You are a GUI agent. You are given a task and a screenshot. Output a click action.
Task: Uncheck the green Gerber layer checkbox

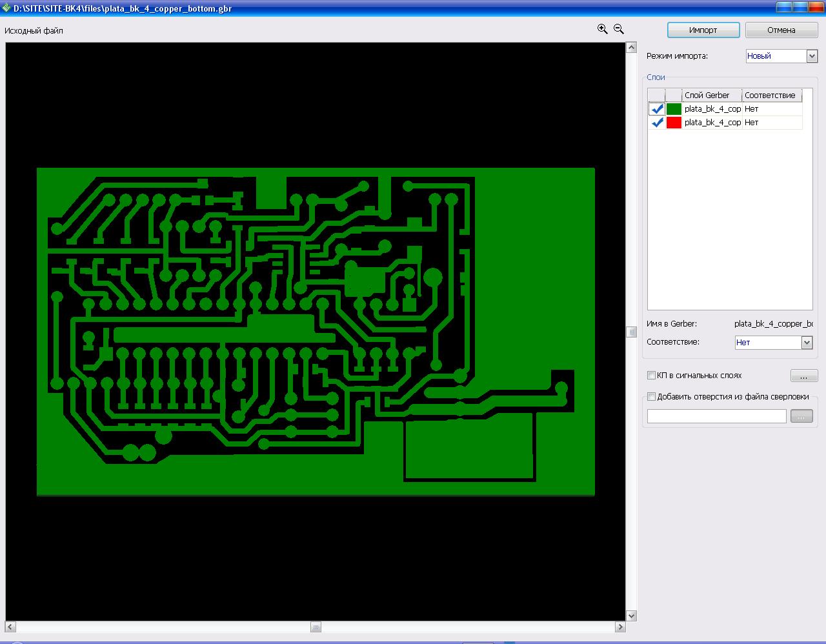pyautogui.click(x=657, y=109)
